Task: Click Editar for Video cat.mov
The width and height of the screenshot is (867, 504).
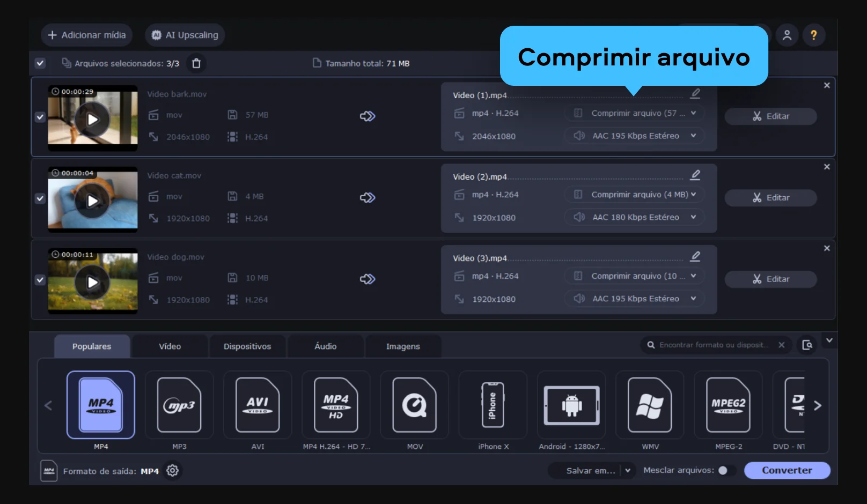Action: point(771,198)
